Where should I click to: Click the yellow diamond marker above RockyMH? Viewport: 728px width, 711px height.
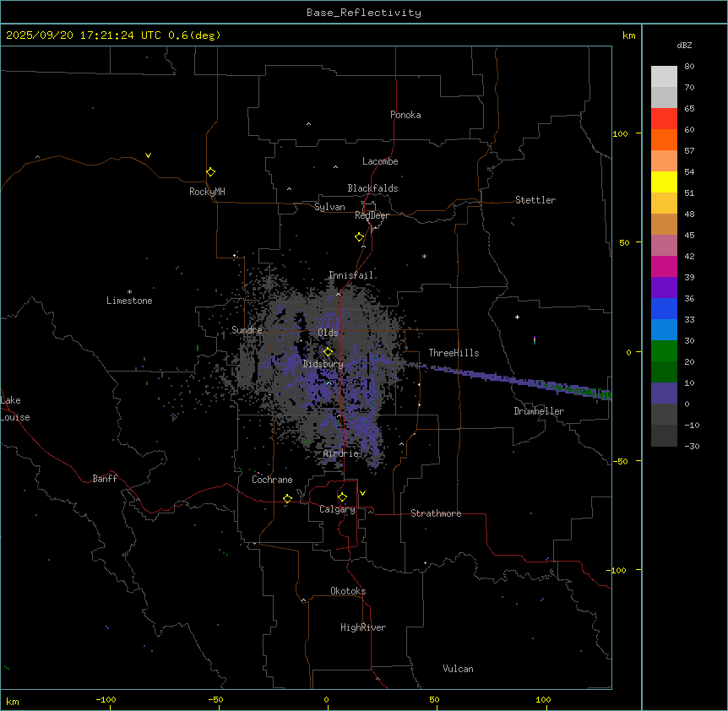click(210, 171)
